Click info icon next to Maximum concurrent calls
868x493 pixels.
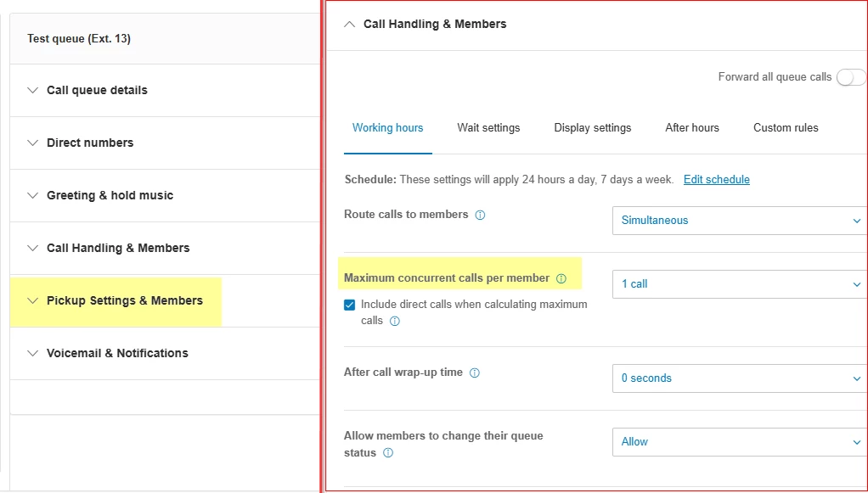[x=561, y=278]
